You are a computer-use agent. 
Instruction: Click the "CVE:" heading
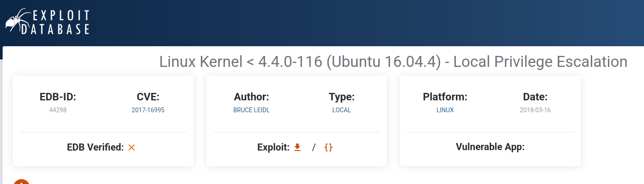pos(148,97)
